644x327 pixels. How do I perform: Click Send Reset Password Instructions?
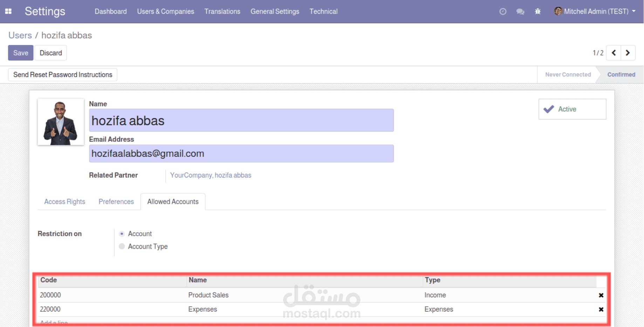tap(63, 75)
